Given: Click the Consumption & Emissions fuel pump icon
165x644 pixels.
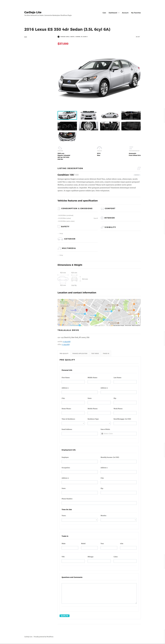Looking at the screenshot, I should (59, 208).
